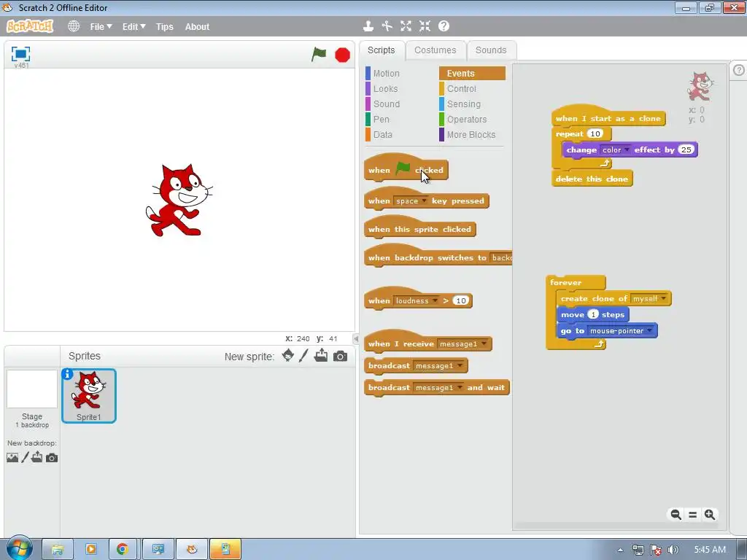This screenshot has height=560, width=747.
Task: Select the Looks block category
Action: [385, 88]
